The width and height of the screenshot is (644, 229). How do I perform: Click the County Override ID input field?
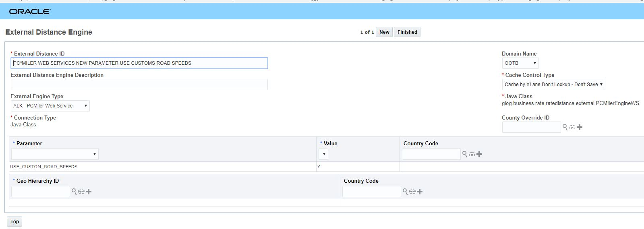tap(531, 127)
